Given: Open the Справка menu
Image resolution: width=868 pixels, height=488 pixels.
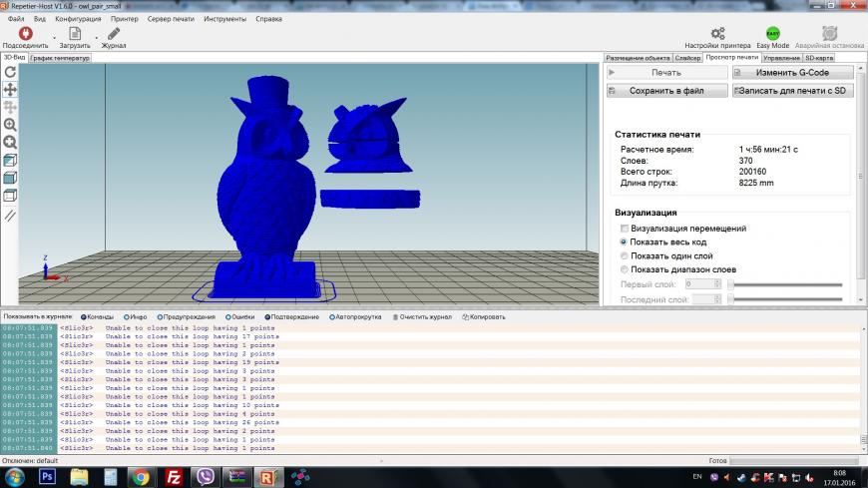Looking at the screenshot, I should (268, 19).
